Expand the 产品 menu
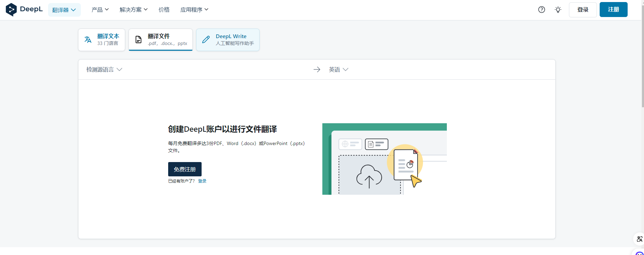 click(100, 10)
